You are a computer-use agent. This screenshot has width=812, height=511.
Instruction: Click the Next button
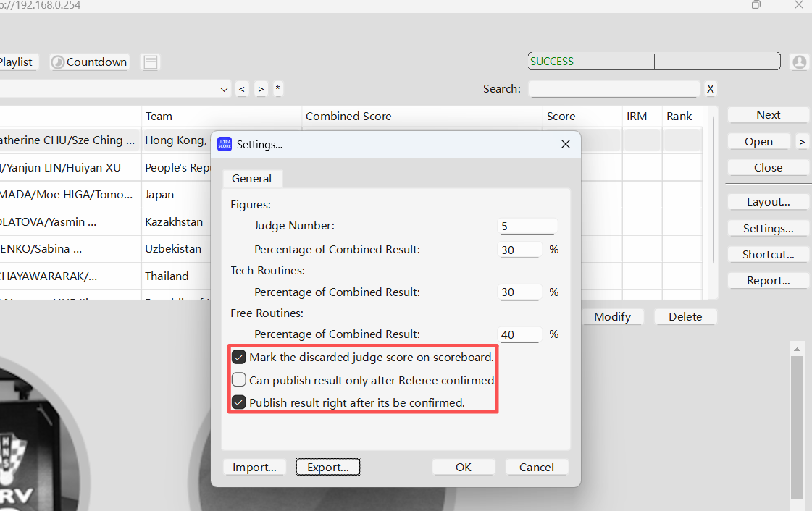click(x=768, y=115)
